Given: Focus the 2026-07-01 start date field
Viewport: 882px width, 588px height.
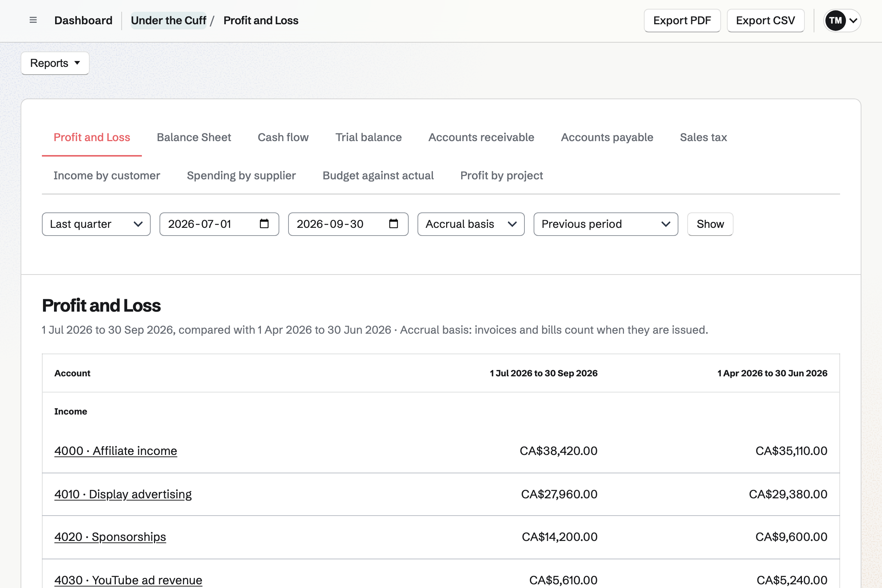Looking at the screenshot, I should point(219,224).
